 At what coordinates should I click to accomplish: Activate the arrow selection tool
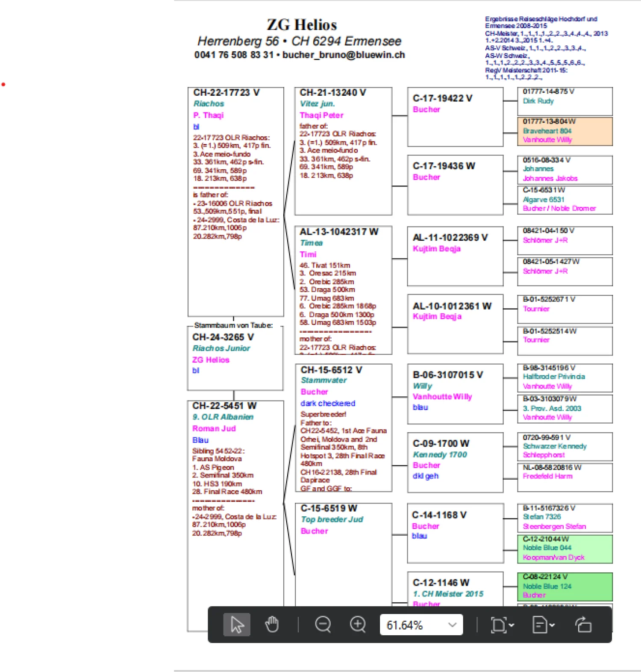237,625
